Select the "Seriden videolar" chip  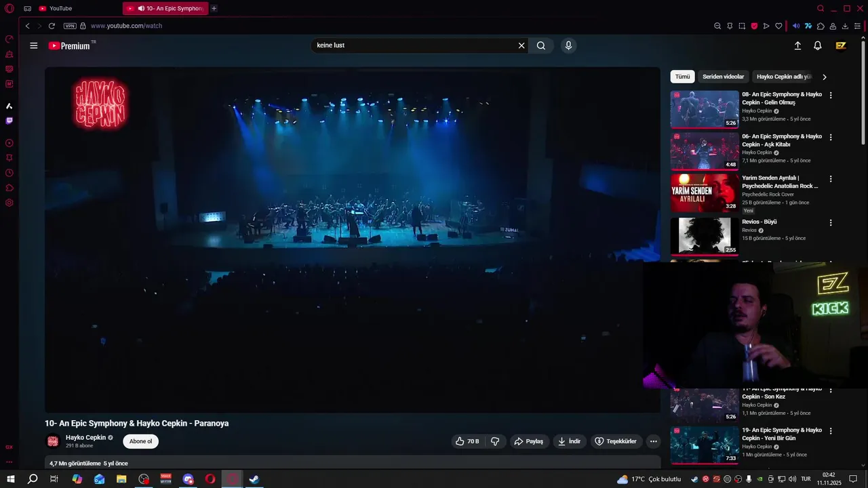[x=723, y=77]
